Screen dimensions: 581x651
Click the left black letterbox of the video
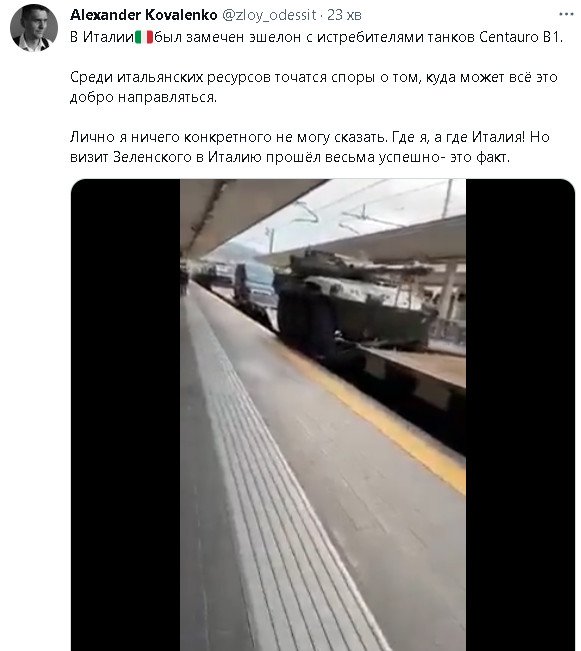pos(125,415)
